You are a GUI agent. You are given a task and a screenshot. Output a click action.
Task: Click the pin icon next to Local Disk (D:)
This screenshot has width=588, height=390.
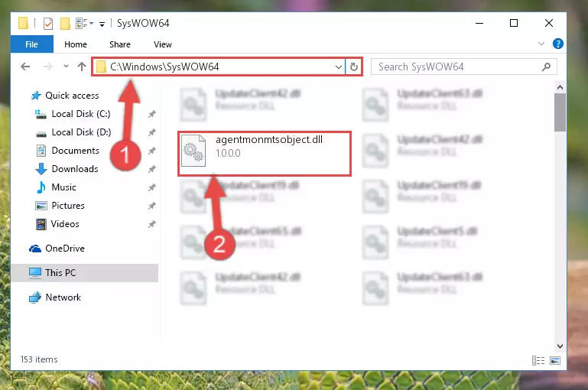pyautogui.click(x=151, y=132)
